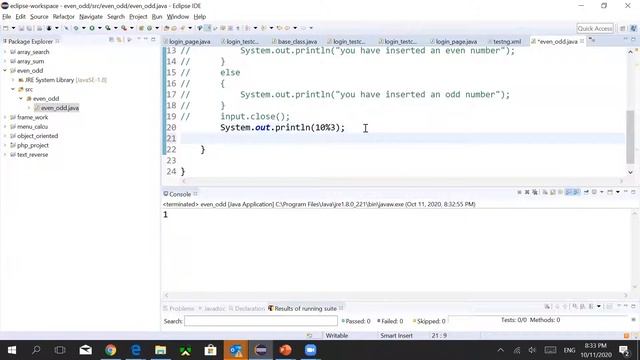Toggle Pin Console button

587,192
